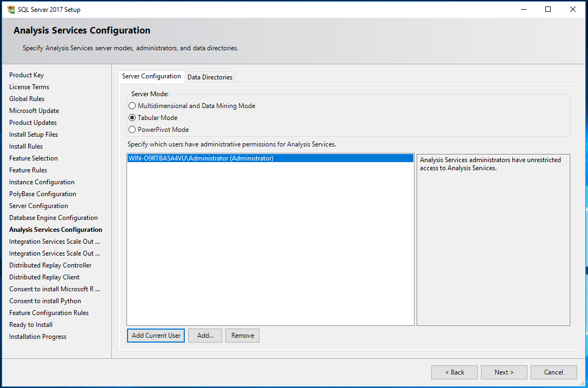Switch to the Data Directories tab
Viewport: 588px width, 388px height.
click(x=210, y=77)
